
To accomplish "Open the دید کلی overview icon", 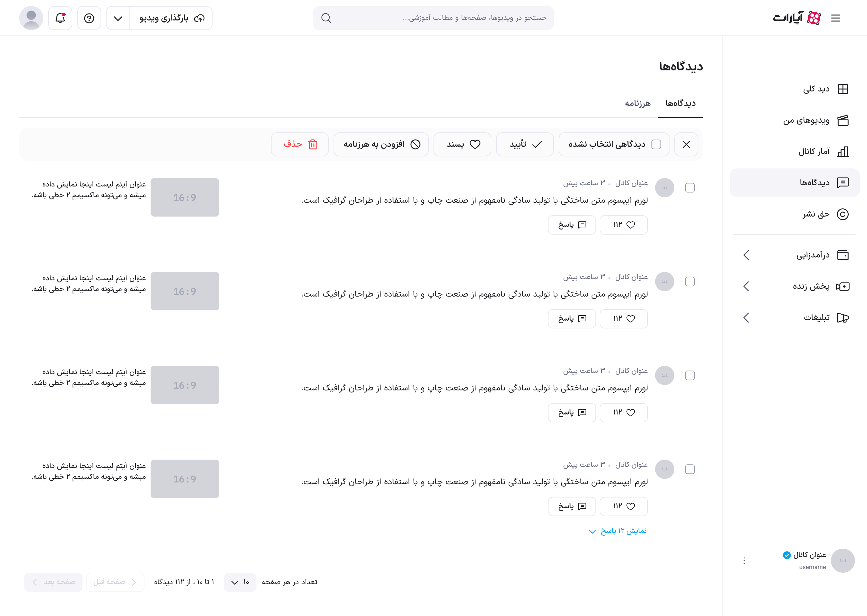I will pos(844,89).
